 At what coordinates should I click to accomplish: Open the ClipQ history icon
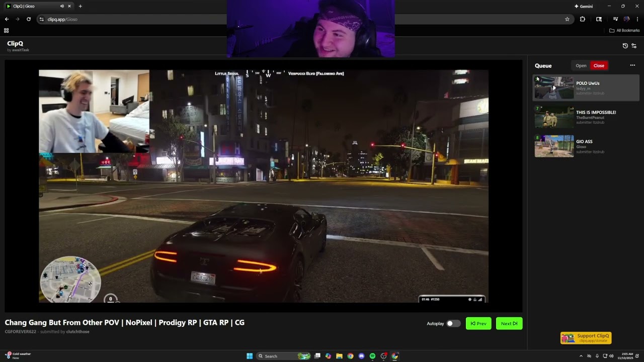pyautogui.click(x=625, y=46)
